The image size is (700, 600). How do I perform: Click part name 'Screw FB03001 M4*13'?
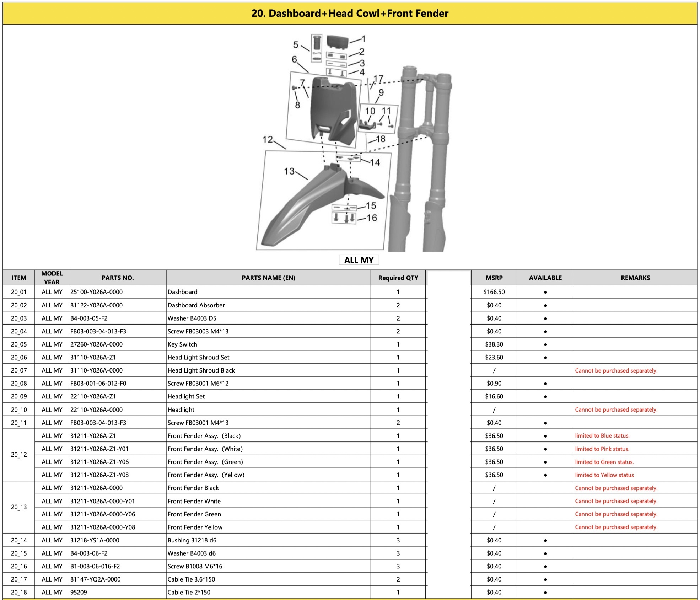click(x=198, y=423)
